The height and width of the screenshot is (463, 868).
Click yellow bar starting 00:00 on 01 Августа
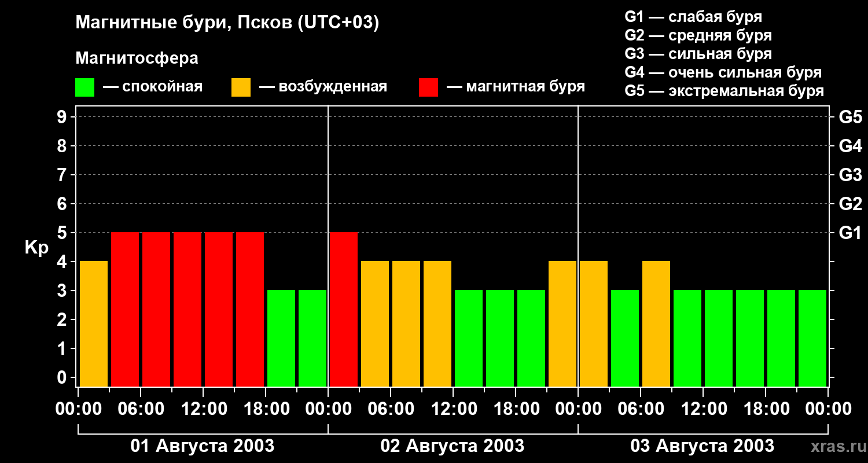[94, 324]
